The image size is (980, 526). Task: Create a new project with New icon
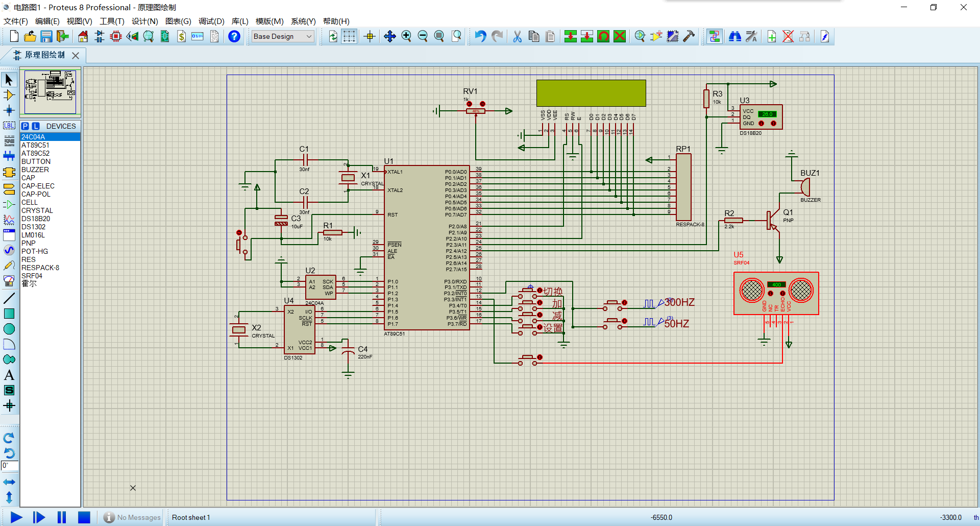point(14,36)
